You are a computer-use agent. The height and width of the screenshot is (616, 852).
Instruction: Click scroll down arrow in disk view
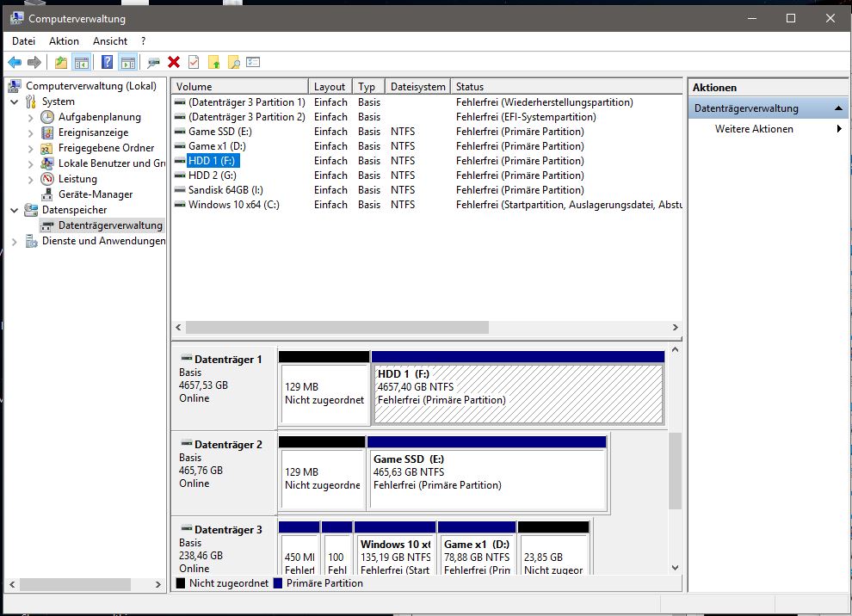tap(675, 568)
